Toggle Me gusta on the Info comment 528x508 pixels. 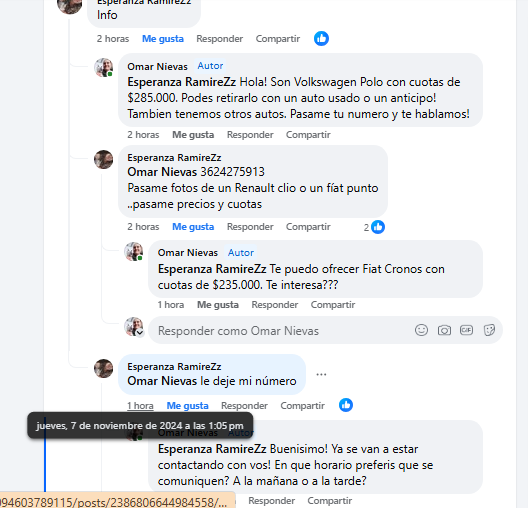[x=163, y=39]
